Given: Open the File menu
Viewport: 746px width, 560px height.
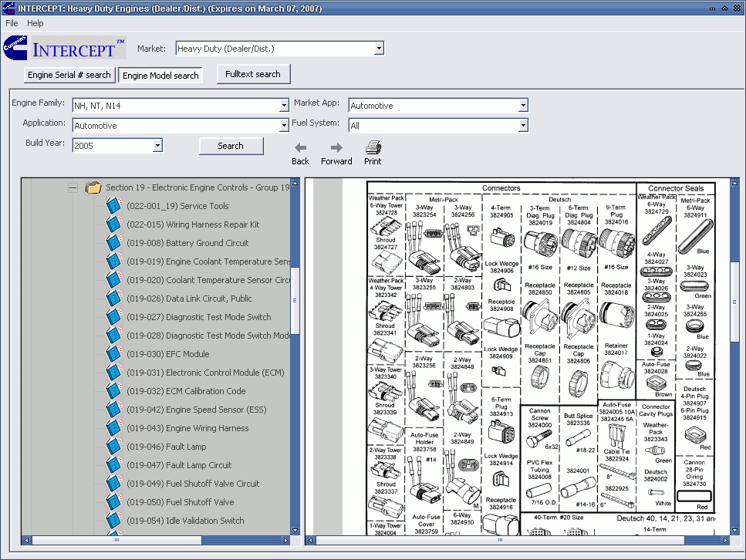Looking at the screenshot, I should coord(12,23).
